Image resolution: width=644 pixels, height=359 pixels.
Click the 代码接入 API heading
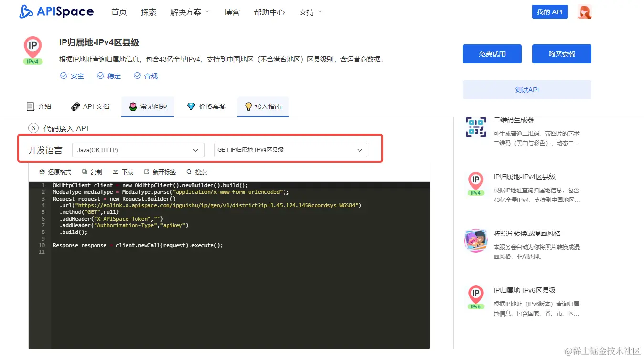(x=66, y=128)
